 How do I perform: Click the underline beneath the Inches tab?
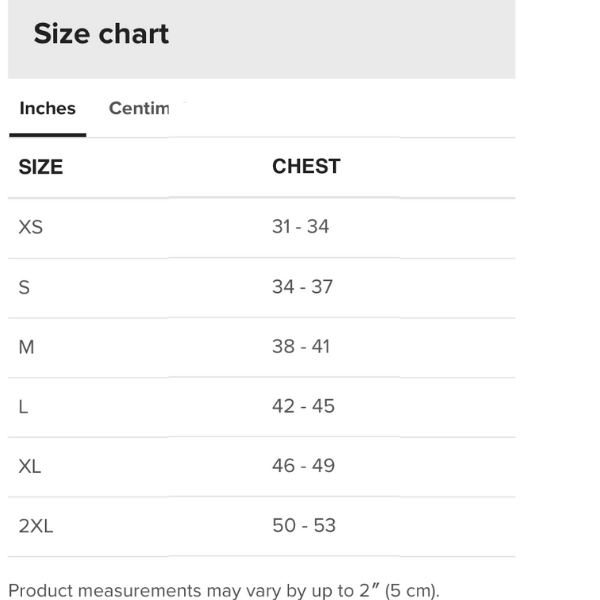click(47, 135)
